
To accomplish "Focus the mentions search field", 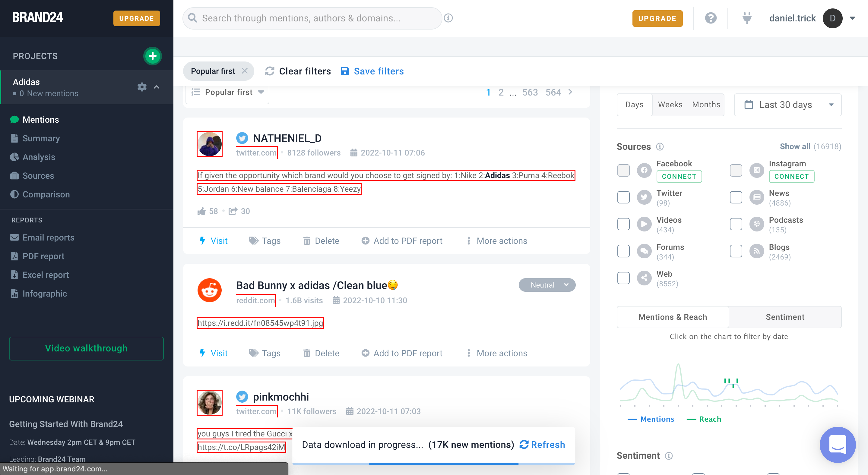I will tap(312, 18).
